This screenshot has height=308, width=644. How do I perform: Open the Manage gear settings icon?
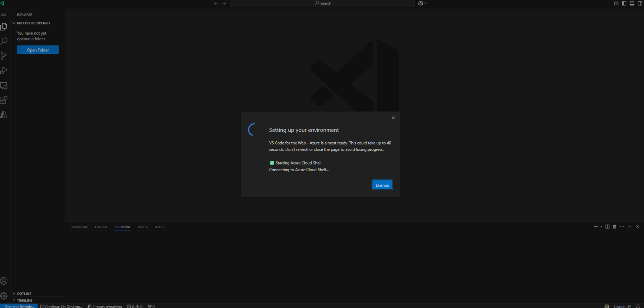[4, 296]
